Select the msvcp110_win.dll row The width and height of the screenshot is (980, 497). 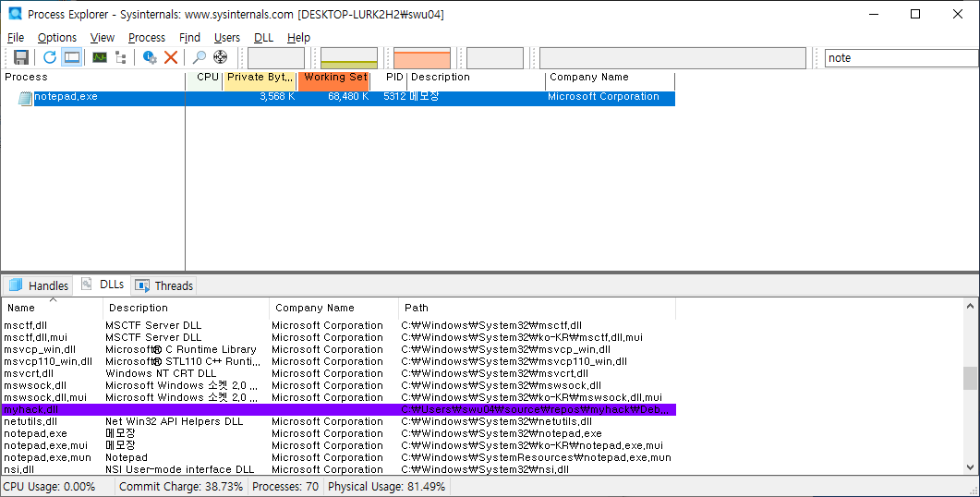point(338,362)
